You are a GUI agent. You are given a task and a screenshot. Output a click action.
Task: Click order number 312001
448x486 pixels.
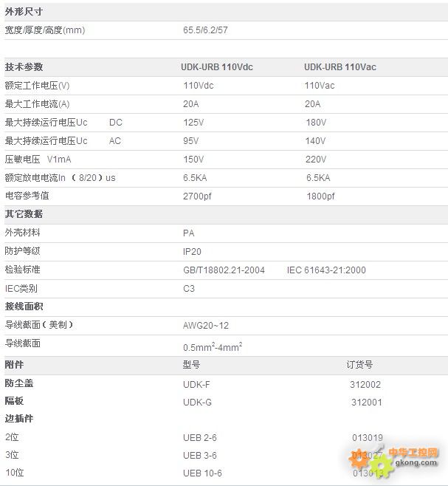pyautogui.click(x=366, y=402)
